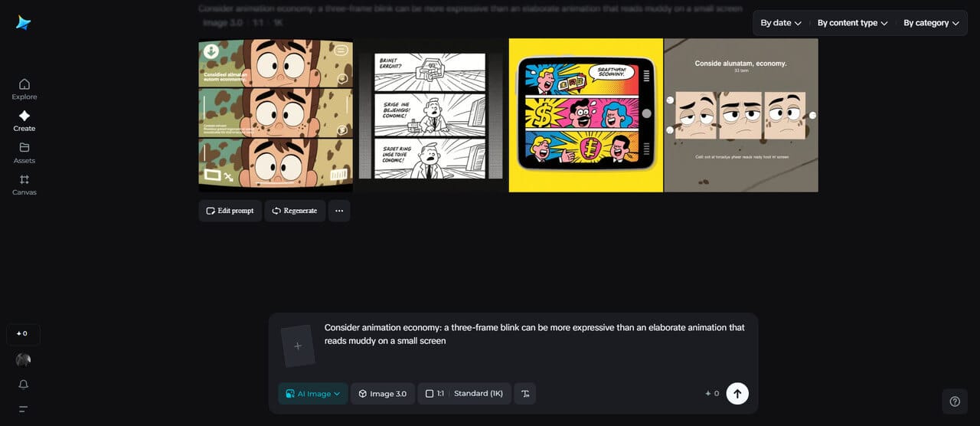This screenshot has height=426, width=980.
Task: Open the three-dots more options menu
Action: tap(339, 211)
